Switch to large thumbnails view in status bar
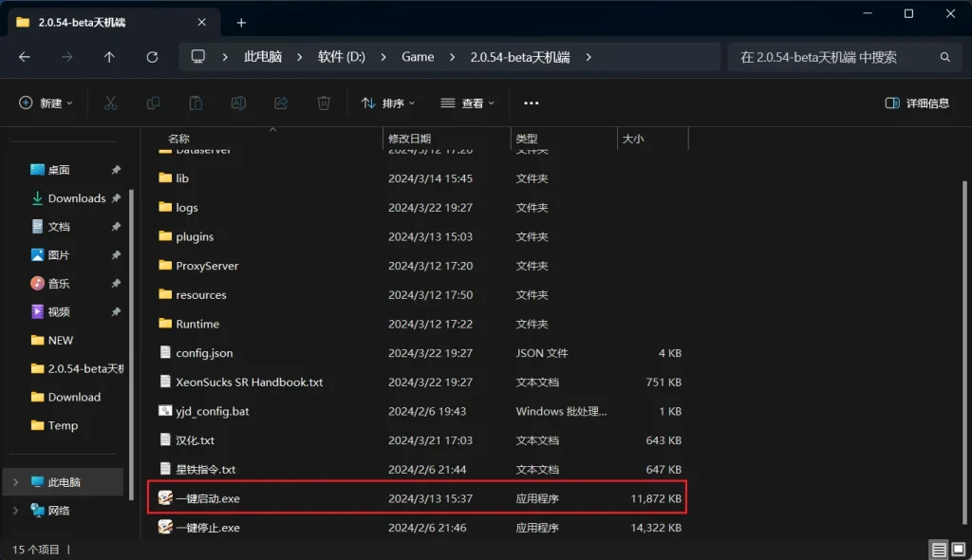The height and width of the screenshot is (560, 972). (958, 550)
